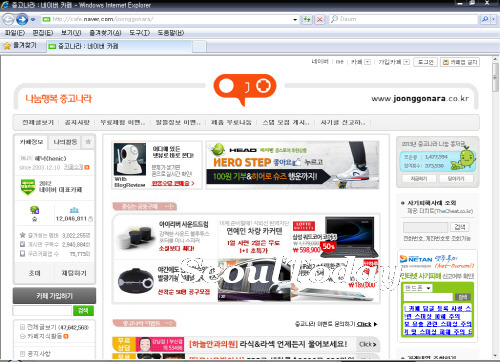Click the magnifier search icon in toolbar
This screenshot has height=362, width=500.
(485, 19)
